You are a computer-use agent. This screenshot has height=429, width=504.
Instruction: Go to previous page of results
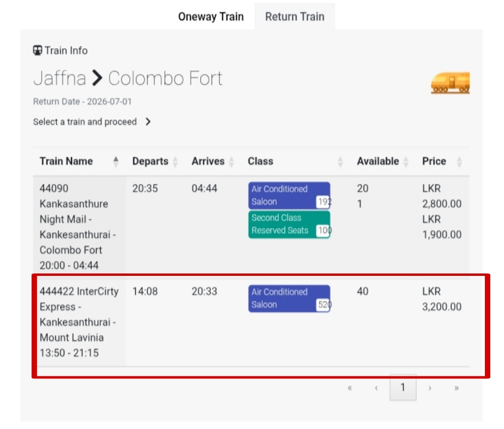[x=376, y=388]
